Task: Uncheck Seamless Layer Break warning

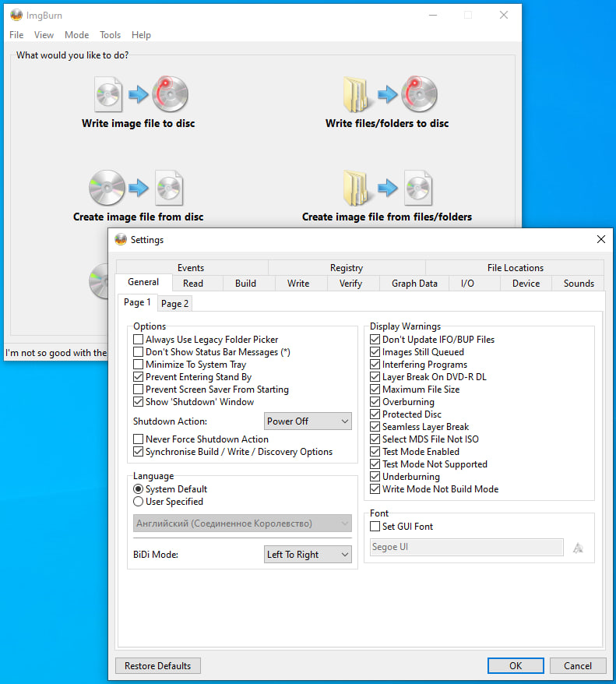Action: 375,427
